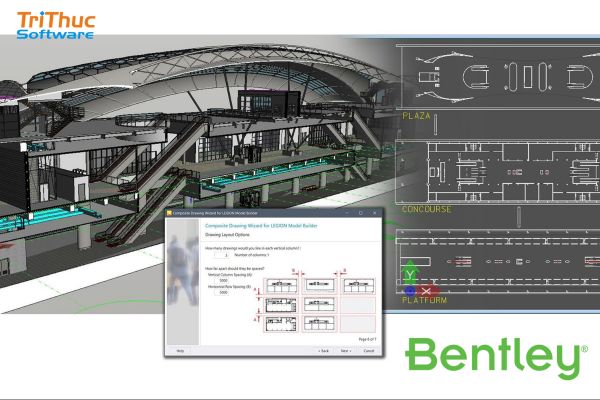Screen dimensions: 600x400
Task: Click the page indicator text in wizard
Action: (367, 340)
